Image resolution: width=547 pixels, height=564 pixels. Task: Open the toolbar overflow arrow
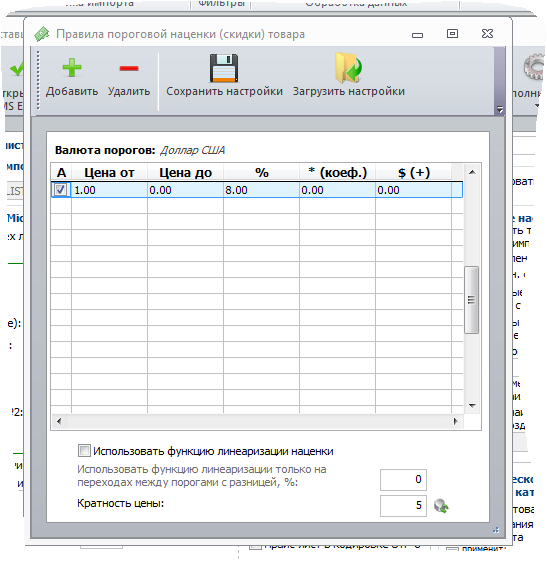500,109
